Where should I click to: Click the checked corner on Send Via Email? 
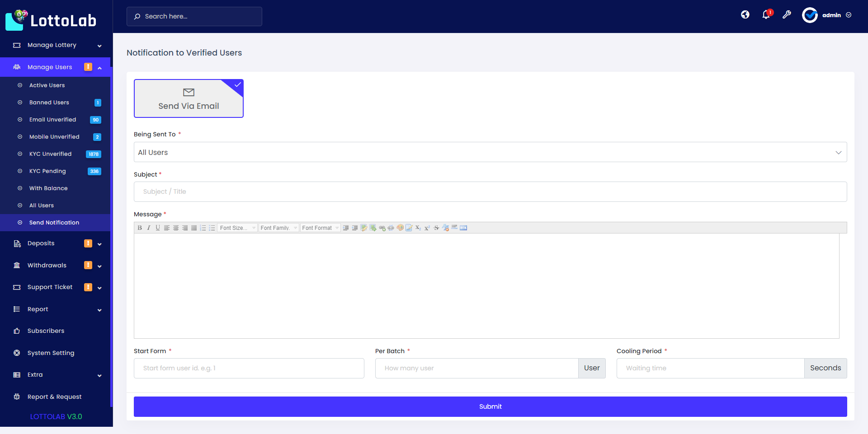[237, 84]
